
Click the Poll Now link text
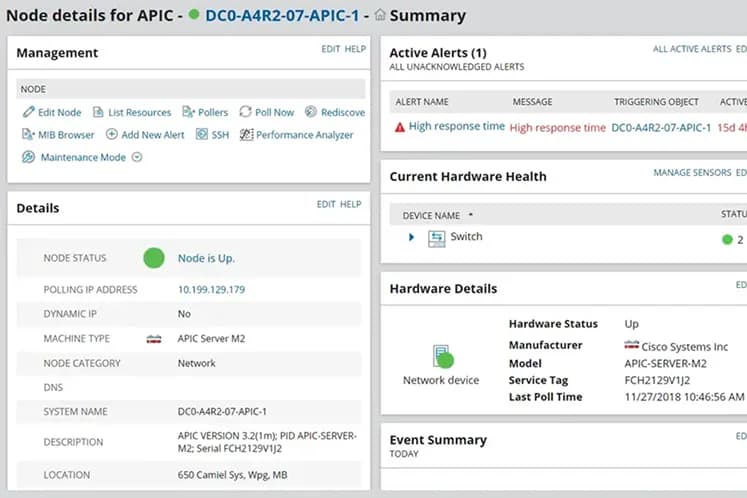pos(274,112)
